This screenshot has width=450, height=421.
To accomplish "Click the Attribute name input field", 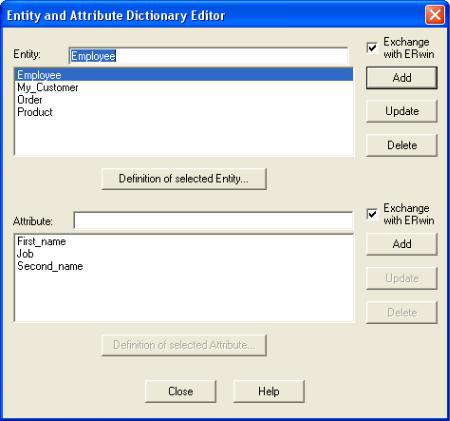I will click(x=213, y=220).
